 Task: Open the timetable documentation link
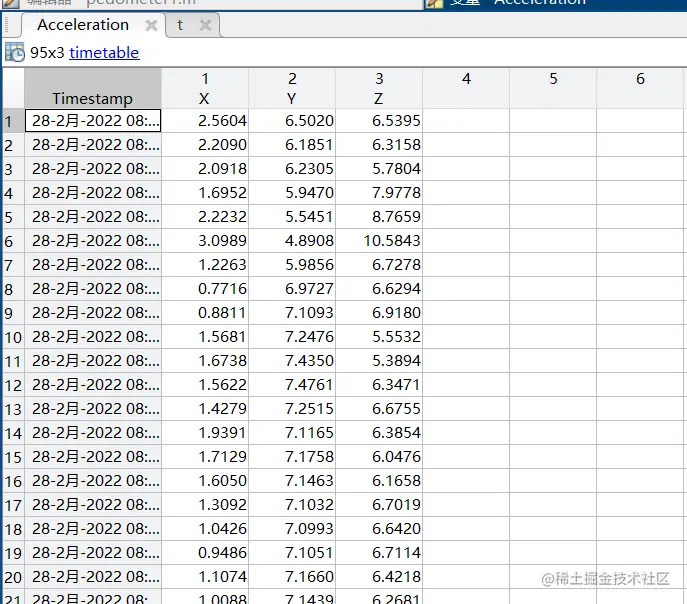pyautogui.click(x=104, y=53)
